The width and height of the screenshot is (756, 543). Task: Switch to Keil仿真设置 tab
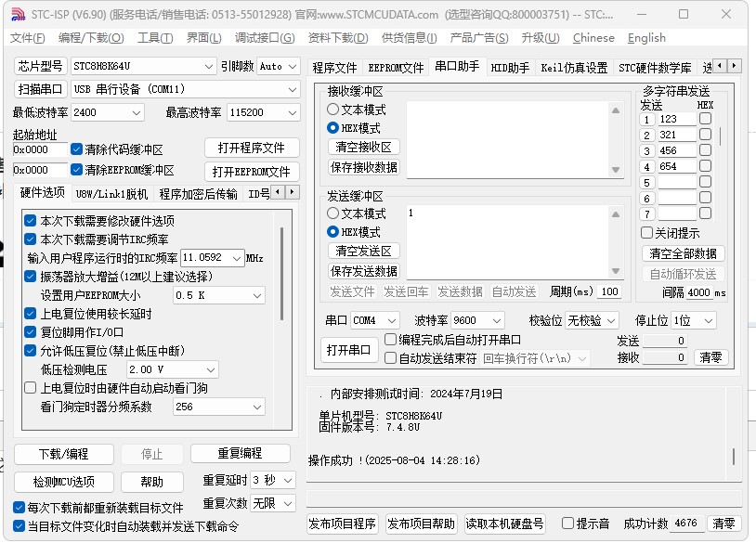click(574, 68)
